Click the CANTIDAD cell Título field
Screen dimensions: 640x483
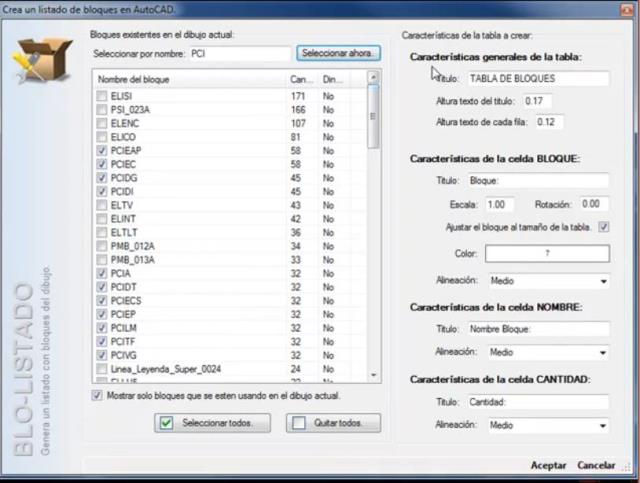pos(538,402)
